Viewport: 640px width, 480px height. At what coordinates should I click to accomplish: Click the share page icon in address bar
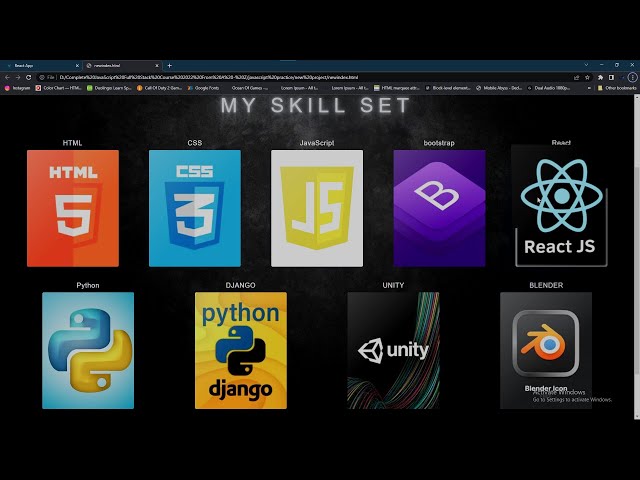click(576, 77)
